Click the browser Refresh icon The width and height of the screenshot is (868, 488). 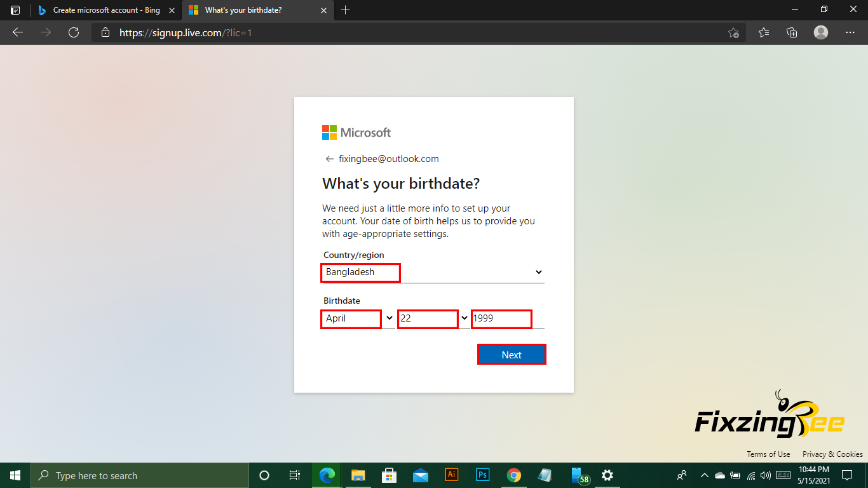(74, 32)
